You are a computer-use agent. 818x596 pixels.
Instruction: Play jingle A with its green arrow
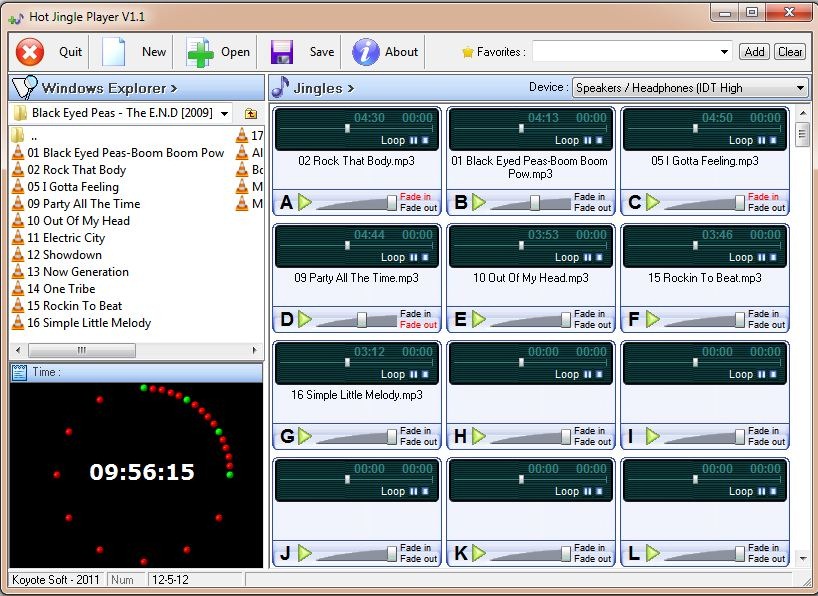[x=305, y=203]
